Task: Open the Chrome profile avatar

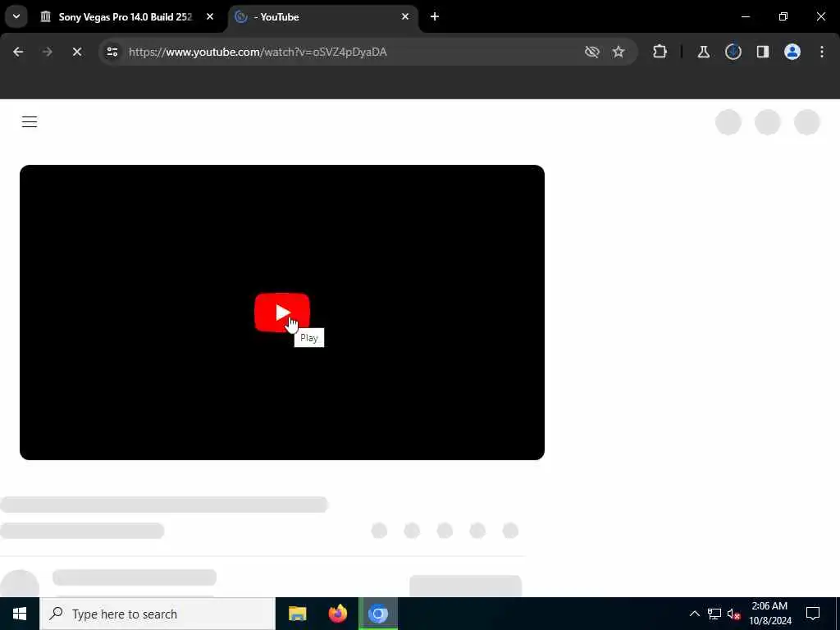Action: [792, 52]
